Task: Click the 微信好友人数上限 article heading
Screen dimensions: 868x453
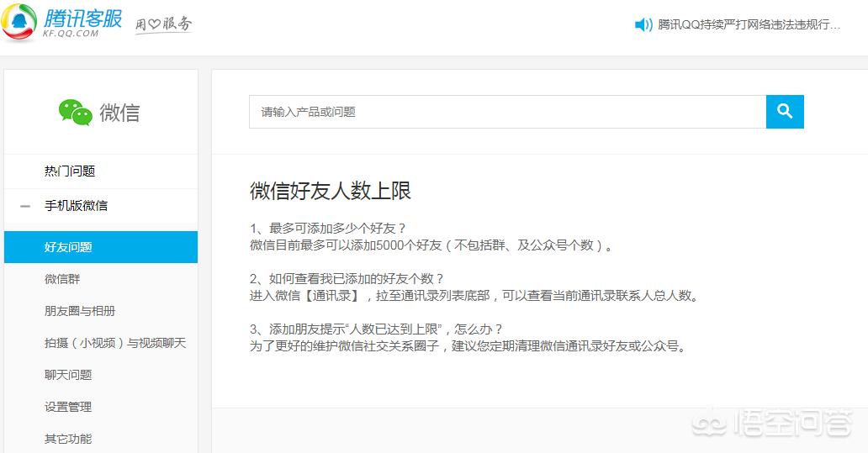Action: coord(331,191)
